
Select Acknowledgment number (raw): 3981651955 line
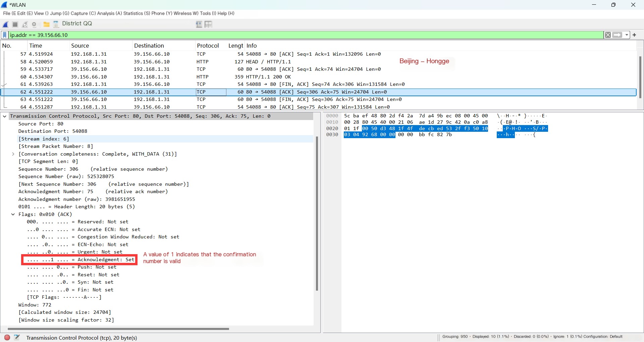(76, 199)
